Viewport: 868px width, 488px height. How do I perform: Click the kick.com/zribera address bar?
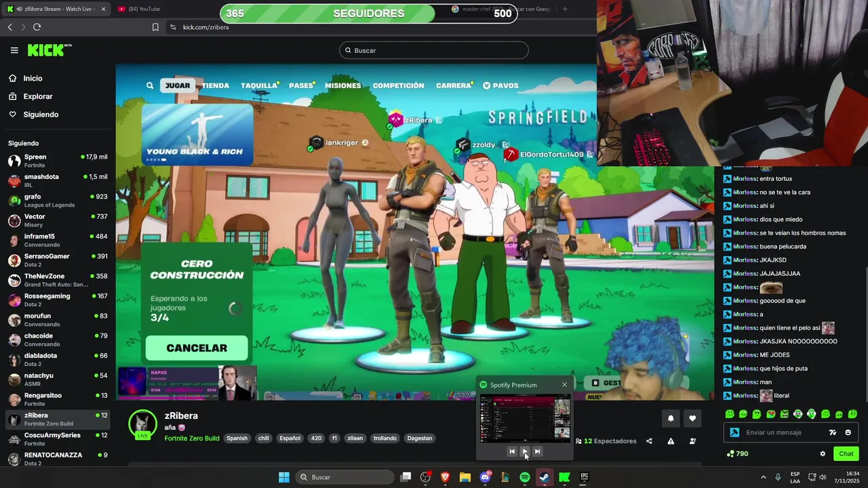click(x=205, y=27)
